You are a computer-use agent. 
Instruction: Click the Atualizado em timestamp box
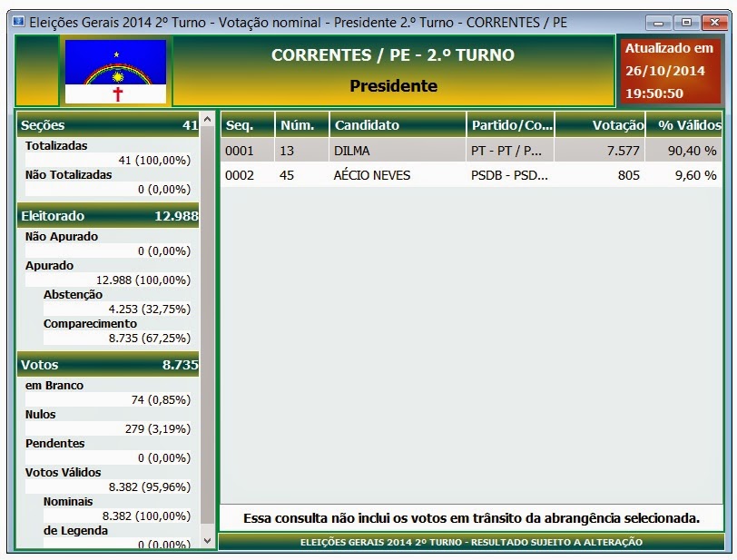670,71
